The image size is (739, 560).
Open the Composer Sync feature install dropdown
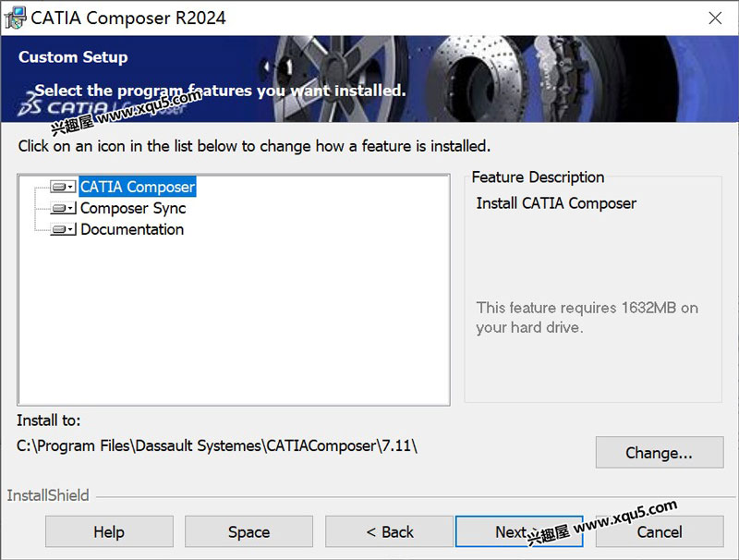63,208
